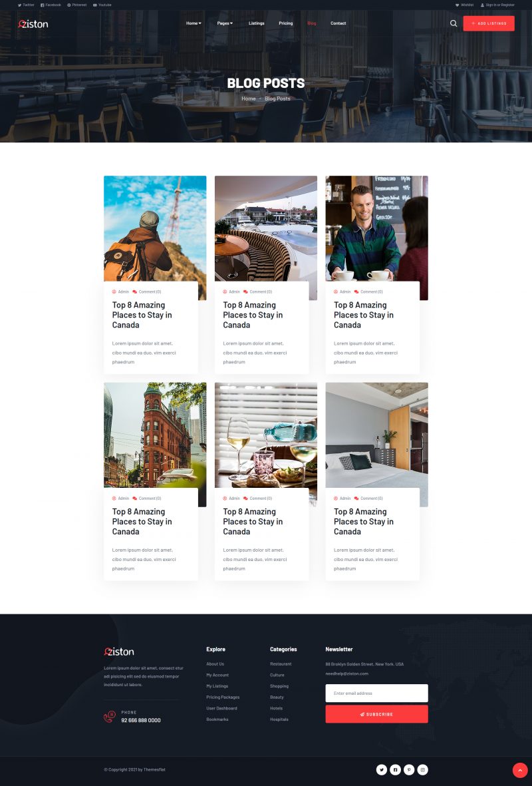Screen dimensions: 532x786
Task: Open the Restaurant category link in footer
Action: tap(281, 664)
